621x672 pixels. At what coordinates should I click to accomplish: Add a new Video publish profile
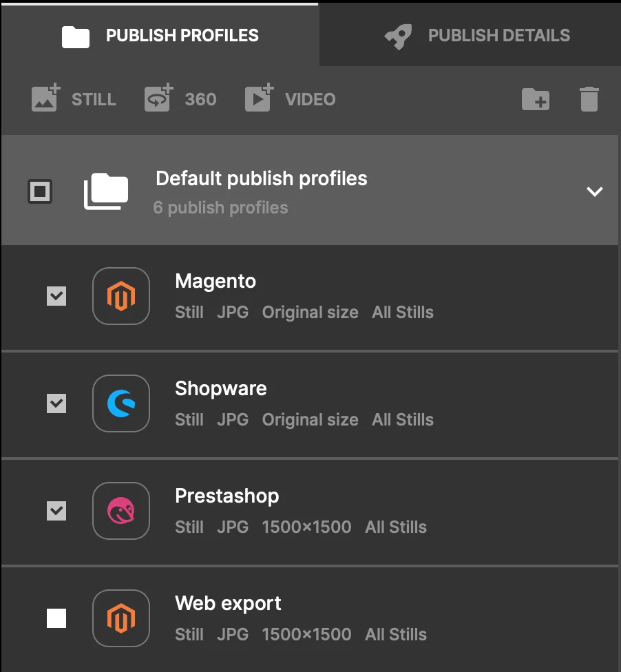[x=290, y=98]
